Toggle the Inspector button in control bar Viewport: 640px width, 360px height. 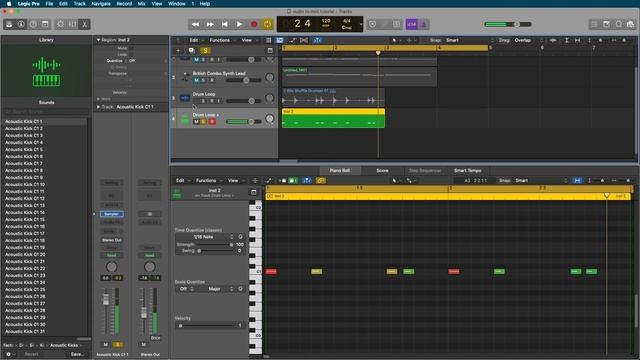(x=21, y=24)
